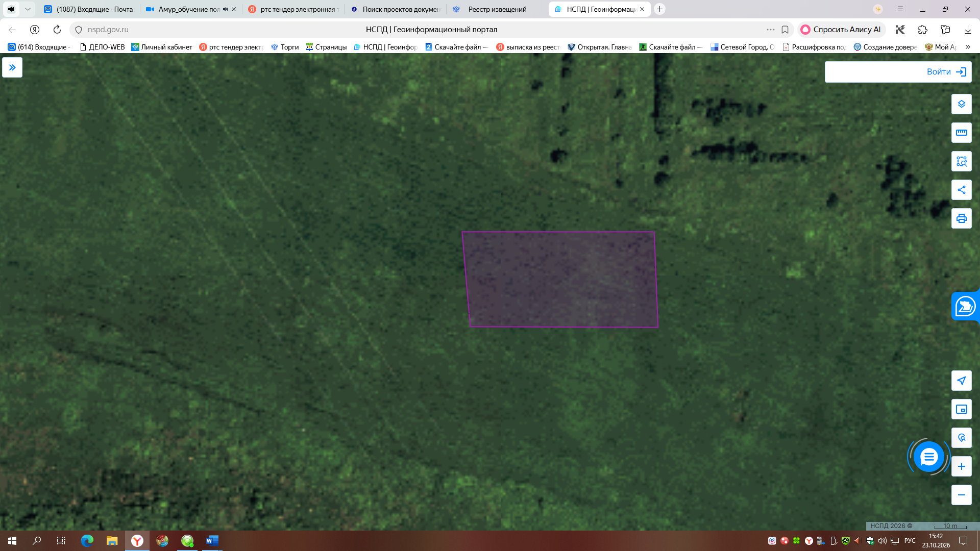Viewport: 980px width, 551px height.
Task: Open the page options three-dots menu
Action: point(770,30)
